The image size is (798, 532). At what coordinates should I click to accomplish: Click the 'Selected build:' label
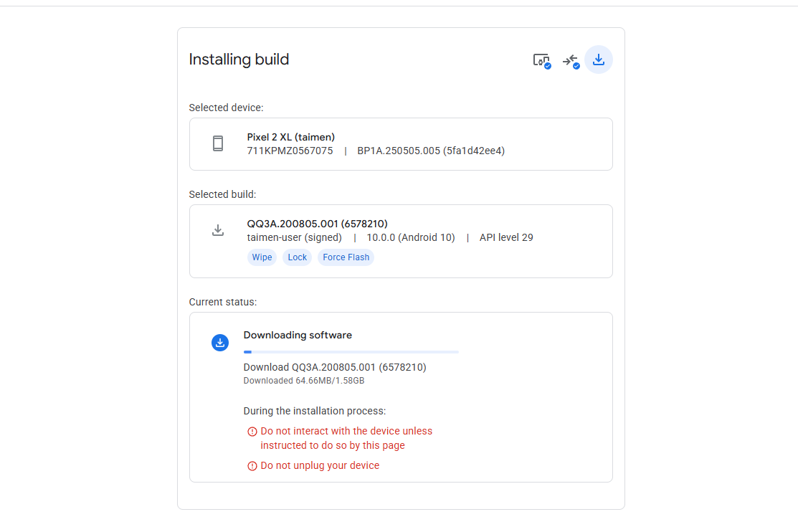click(x=222, y=194)
